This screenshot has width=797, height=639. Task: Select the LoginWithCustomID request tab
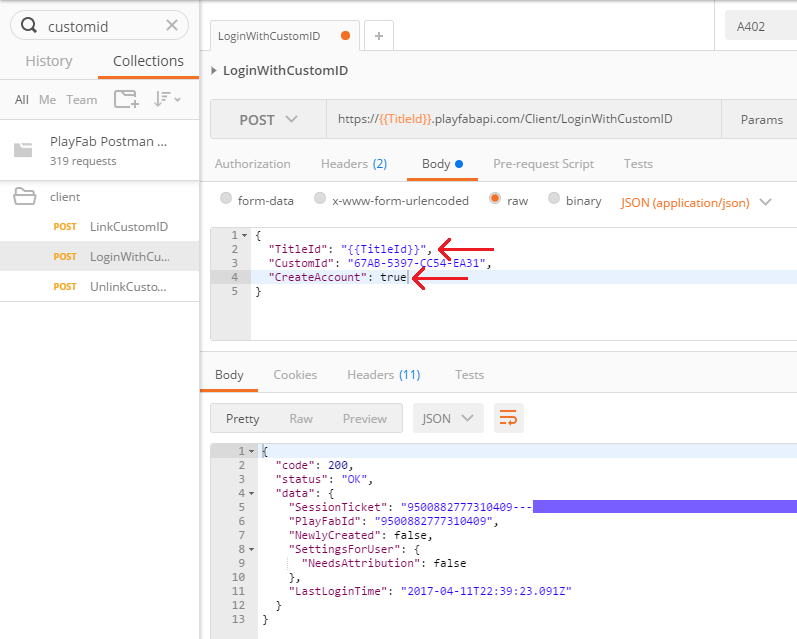pos(285,36)
